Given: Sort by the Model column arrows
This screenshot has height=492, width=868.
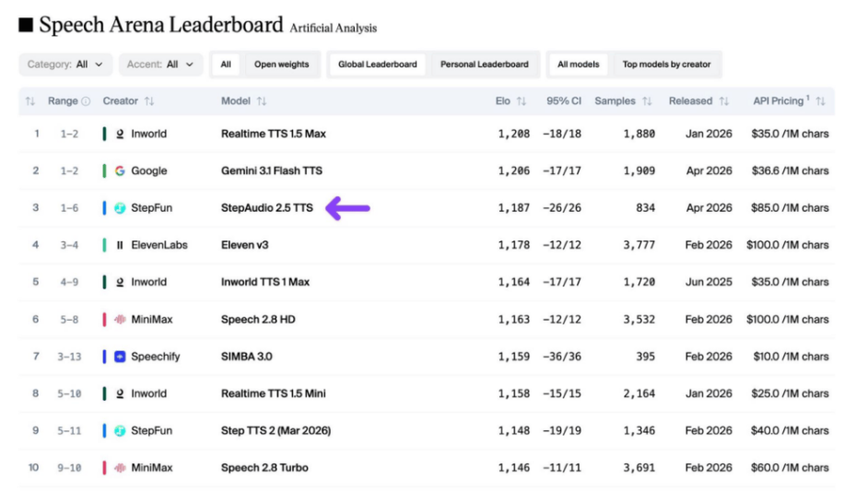Looking at the screenshot, I should pyautogui.click(x=262, y=101).
